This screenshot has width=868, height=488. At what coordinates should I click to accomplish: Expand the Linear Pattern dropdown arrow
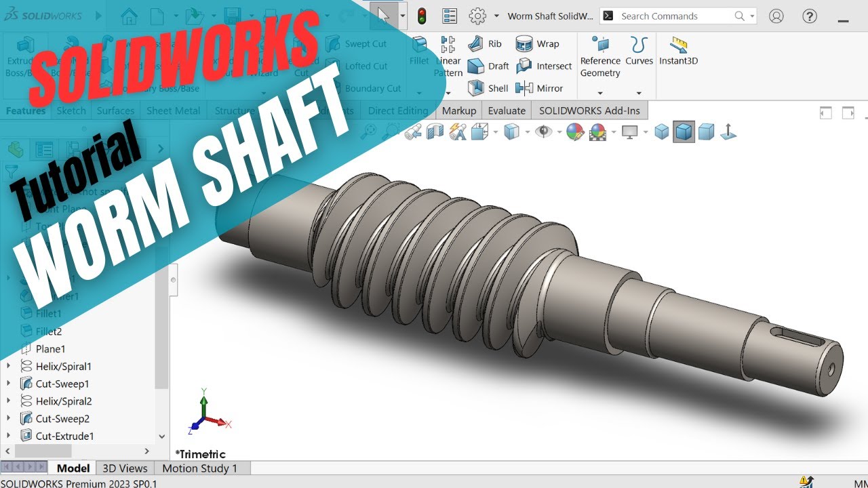click(x=448, y=94)
